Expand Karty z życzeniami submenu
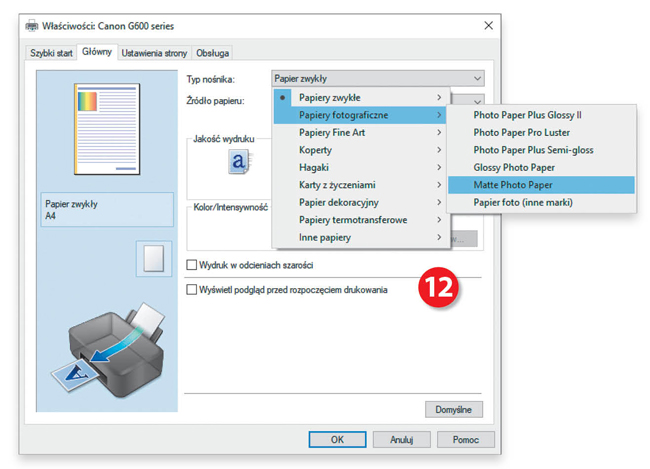This screenshot has width=650, height=469. [360, 185]
